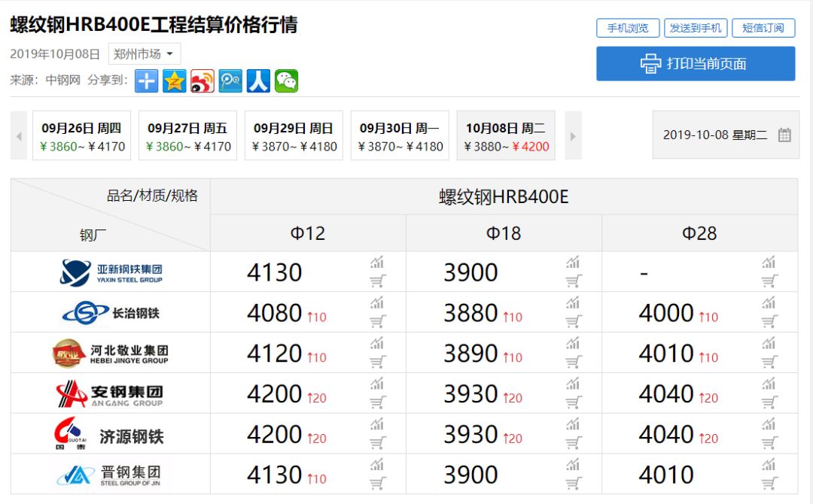This screenshot has width=813, height=504.
Task: Click the 短信订阅 button
Action: pyautogui.click(x=763, y=28)
